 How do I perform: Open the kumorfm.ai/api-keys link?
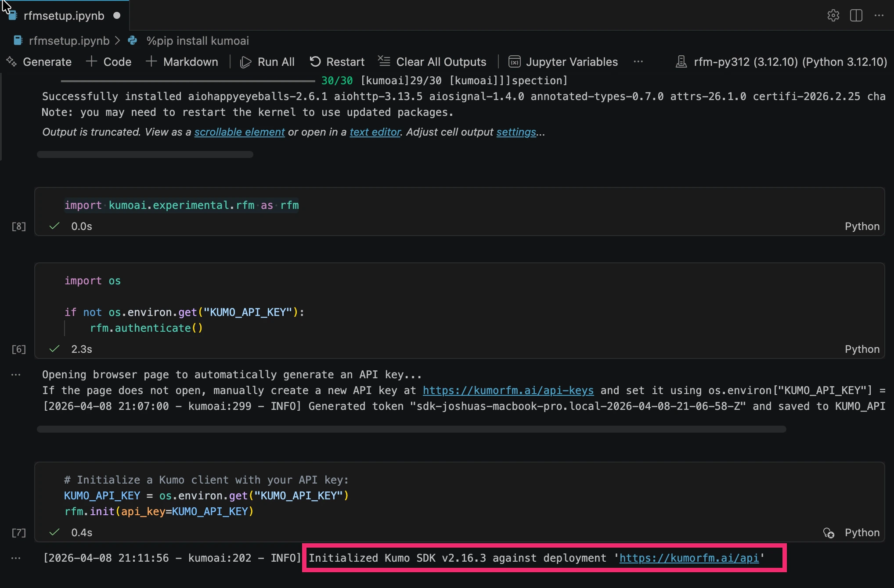click(508, 391)
